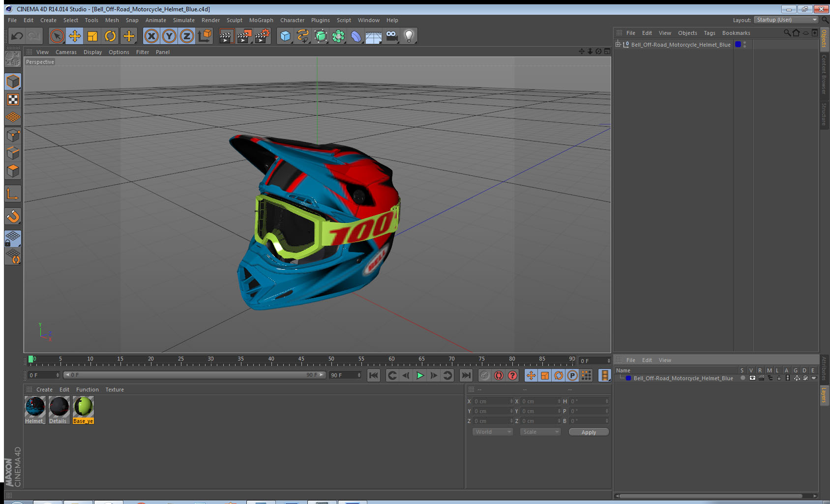Open the Layout dropdown Startup (User)

coord(787,20)
